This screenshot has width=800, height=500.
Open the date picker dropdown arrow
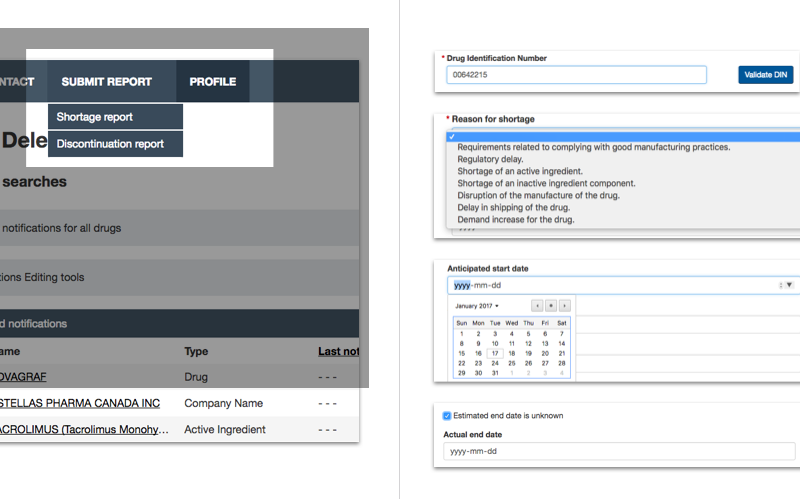pos(789,285)
